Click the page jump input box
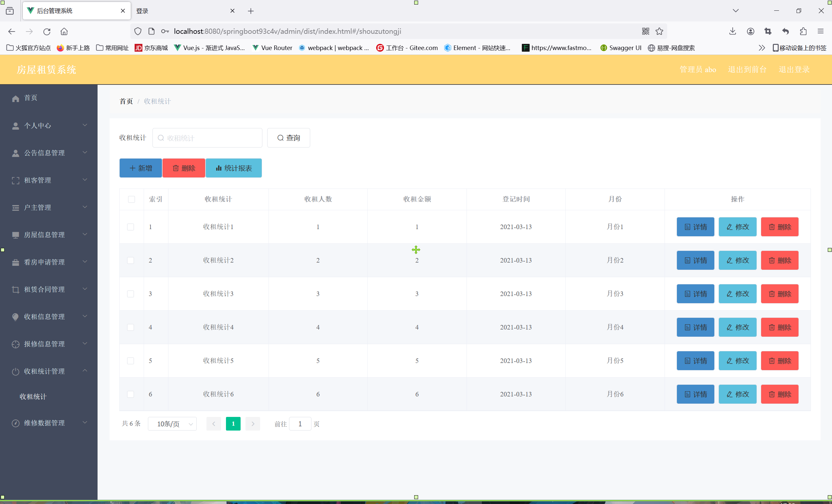Image resolution: width=832 pixels, height=504 pixels. tap(300, 424)
